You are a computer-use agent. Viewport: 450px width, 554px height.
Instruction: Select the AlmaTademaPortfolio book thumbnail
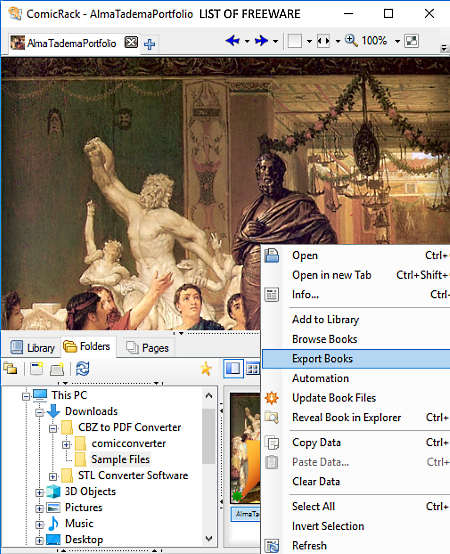[x=245, y=449]
